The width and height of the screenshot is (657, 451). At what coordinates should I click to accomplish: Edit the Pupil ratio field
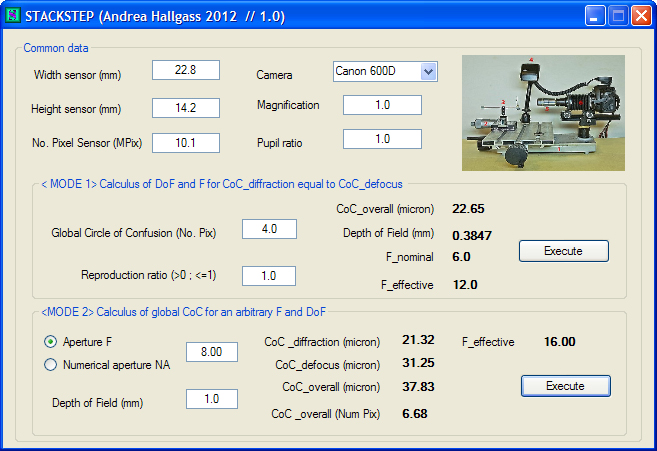382,140
